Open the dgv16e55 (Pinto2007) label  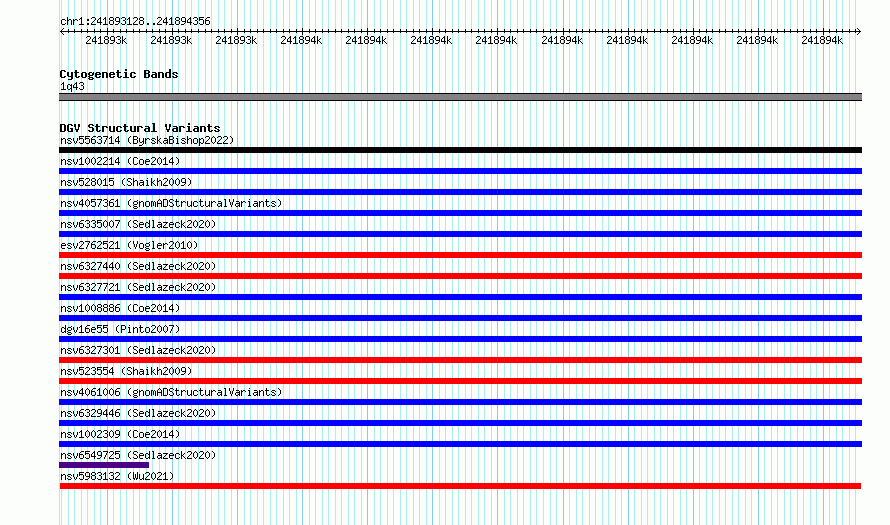pyautogui.click(x=120, y=329)
